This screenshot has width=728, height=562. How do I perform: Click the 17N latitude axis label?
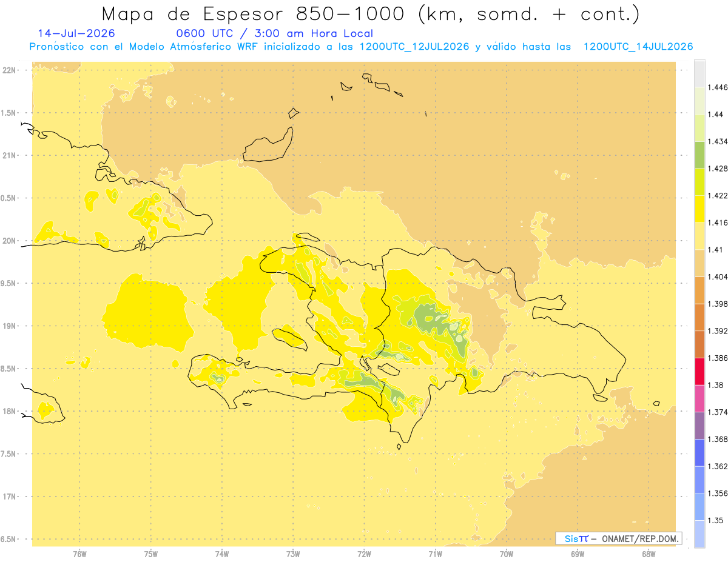[8, 497]
